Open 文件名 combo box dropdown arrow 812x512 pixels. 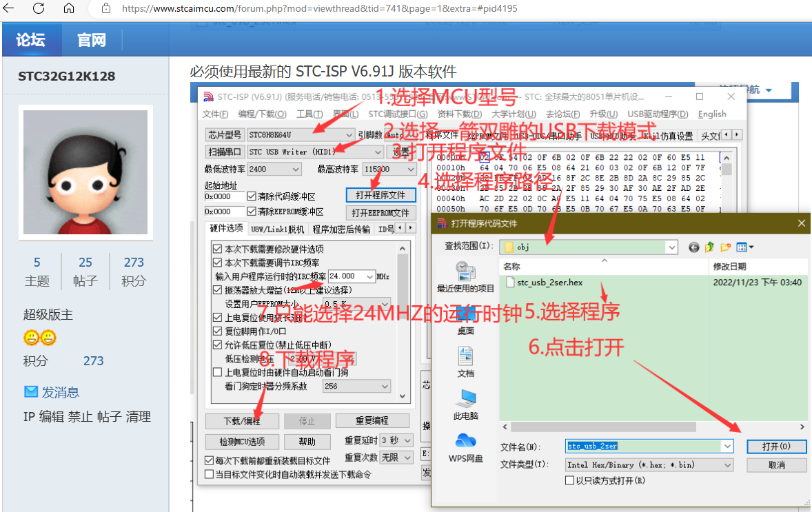pyautogui.click(x=728, y=446)
